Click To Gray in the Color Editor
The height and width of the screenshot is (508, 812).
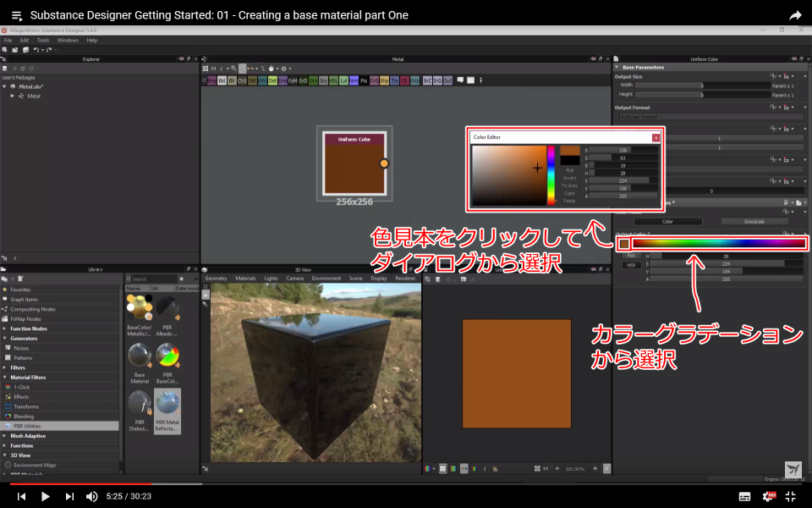coord(569,185)
